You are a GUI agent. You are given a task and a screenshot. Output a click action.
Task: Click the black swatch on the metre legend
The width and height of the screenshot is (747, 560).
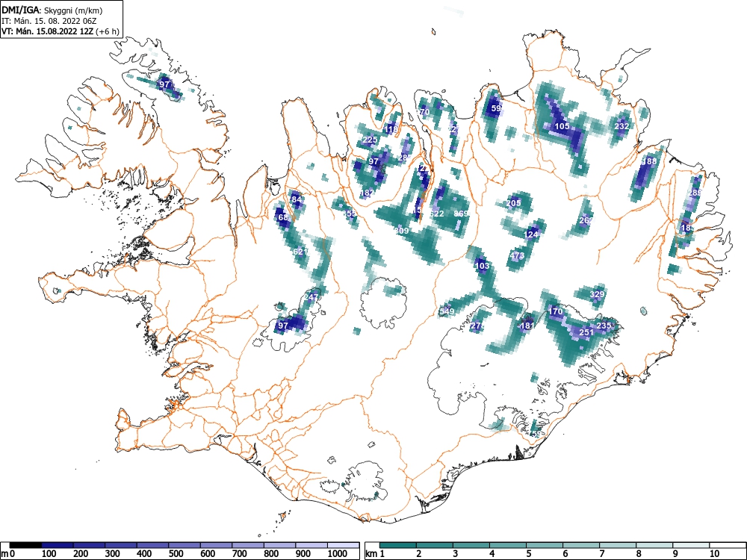[x=25, y=545]
